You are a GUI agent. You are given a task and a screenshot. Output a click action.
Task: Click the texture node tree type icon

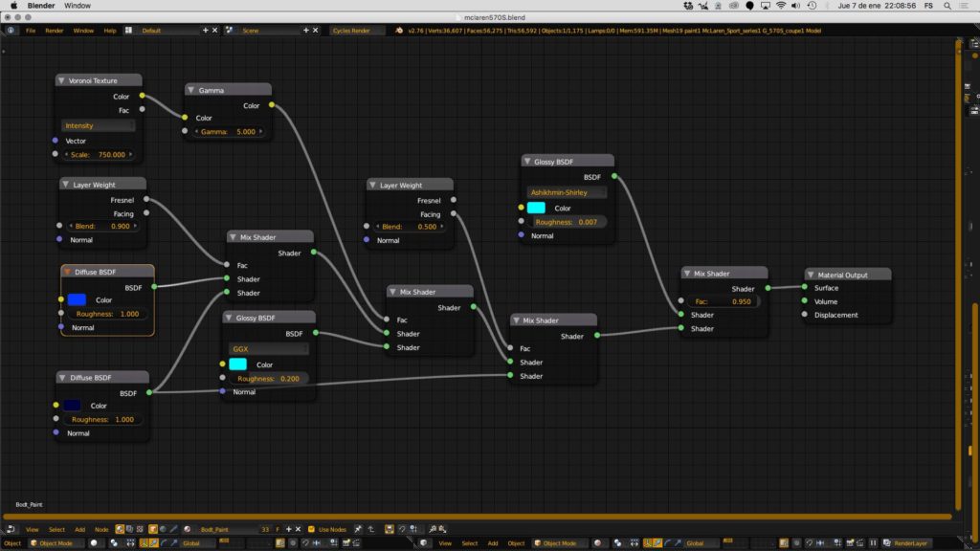coord(143,529)
